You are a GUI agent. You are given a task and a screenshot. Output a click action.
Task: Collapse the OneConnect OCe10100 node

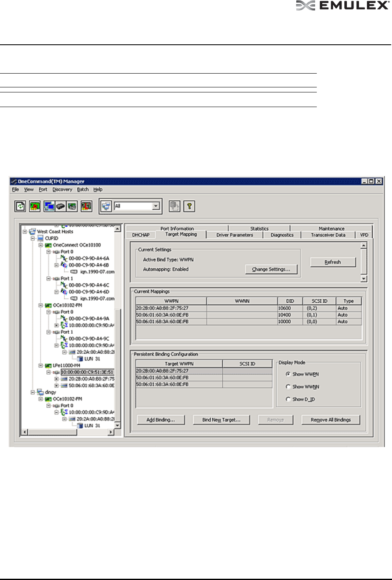[x=41, y=245]
